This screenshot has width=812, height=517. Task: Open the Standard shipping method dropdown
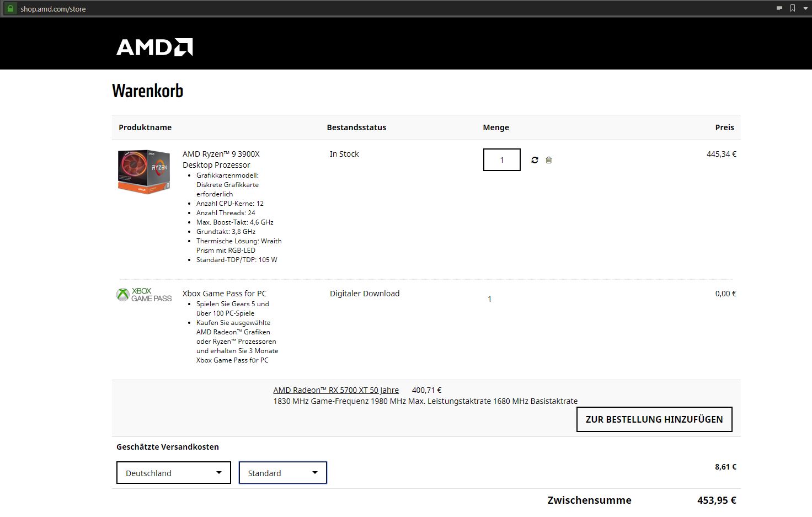click(x=283, y=473)
